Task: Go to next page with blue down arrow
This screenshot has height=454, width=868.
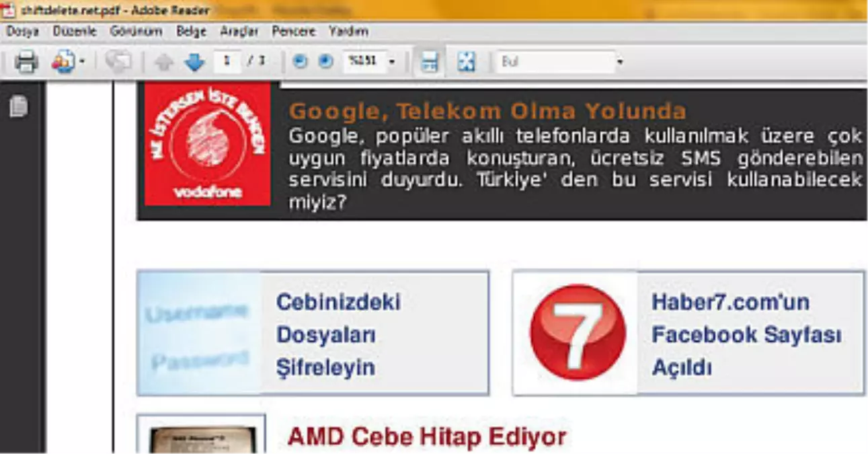Action: pyautogui.click(x=194, y=63)
